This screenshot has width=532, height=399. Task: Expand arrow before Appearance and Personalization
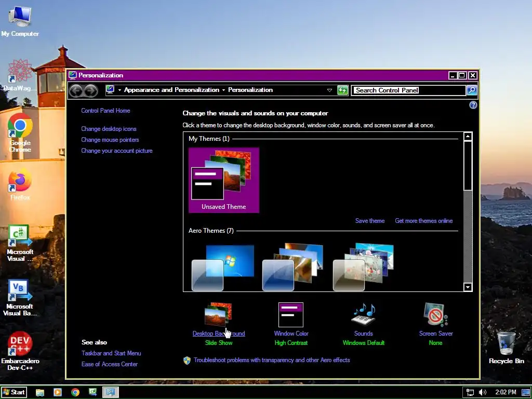119,90
